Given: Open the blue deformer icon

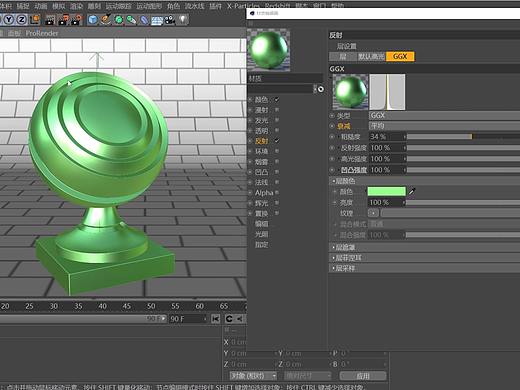Looking at the screenshot, I should coord(144,20).
